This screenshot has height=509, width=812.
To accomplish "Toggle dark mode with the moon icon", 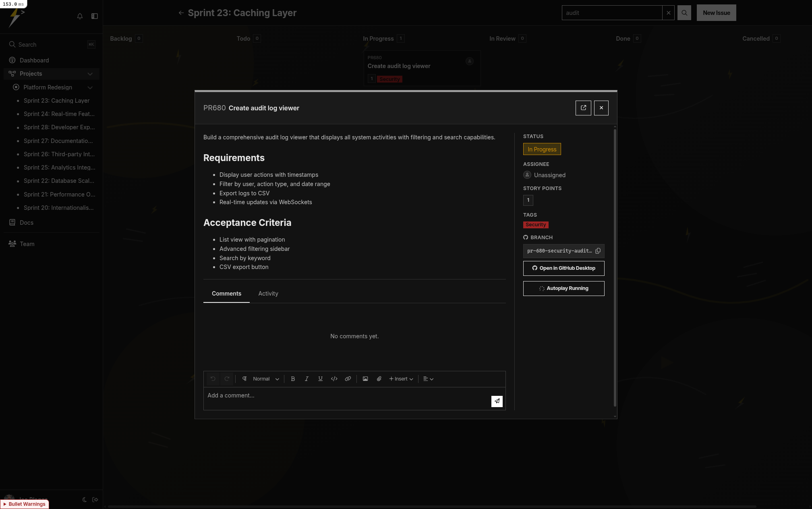I will (x=84, y=500).
